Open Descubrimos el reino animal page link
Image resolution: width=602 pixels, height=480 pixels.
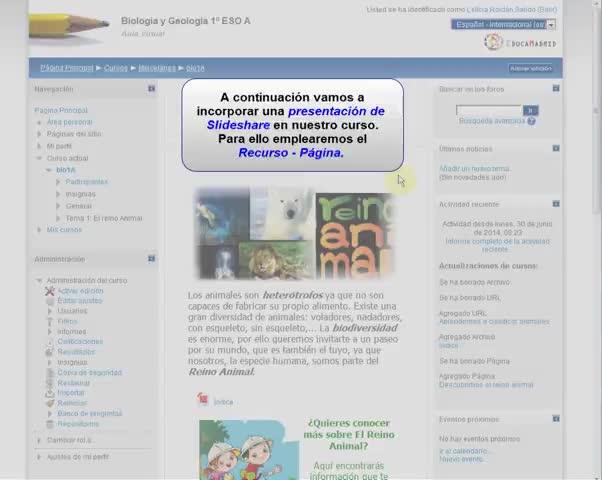click(x=486, y=385)
